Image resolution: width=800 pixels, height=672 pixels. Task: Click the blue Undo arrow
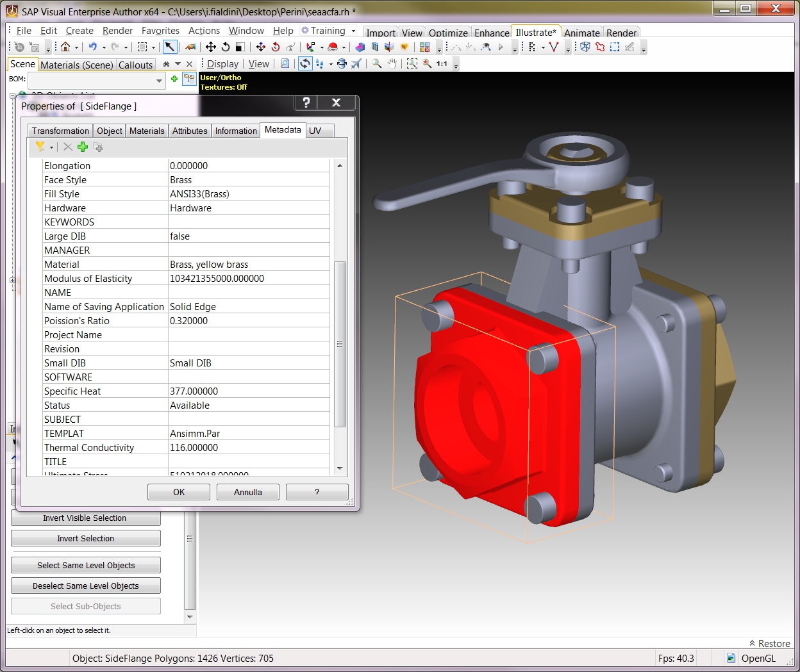coord(93,47)
